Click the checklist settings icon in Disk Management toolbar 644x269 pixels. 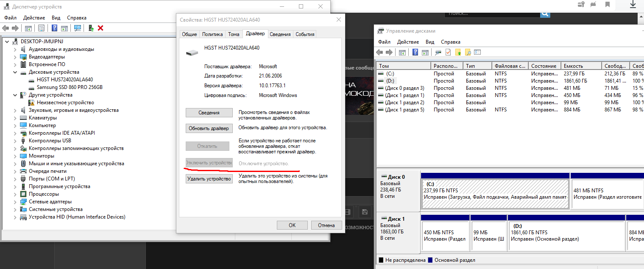click(x=477, y=52)
